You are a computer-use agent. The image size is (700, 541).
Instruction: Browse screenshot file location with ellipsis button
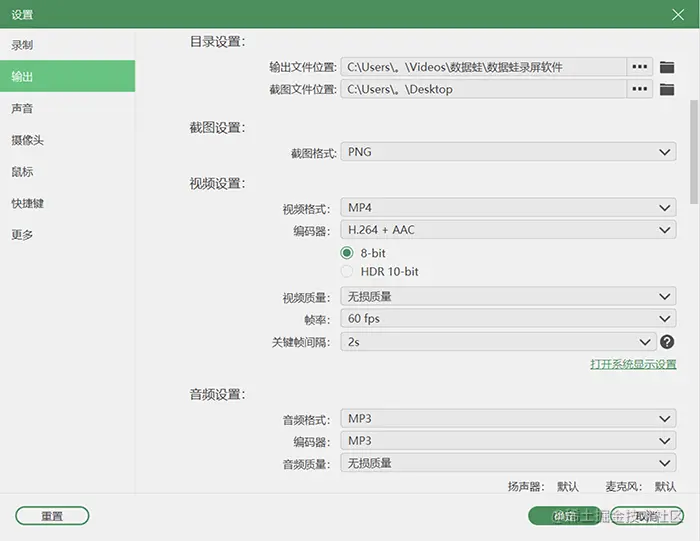(x=640, y=89)
